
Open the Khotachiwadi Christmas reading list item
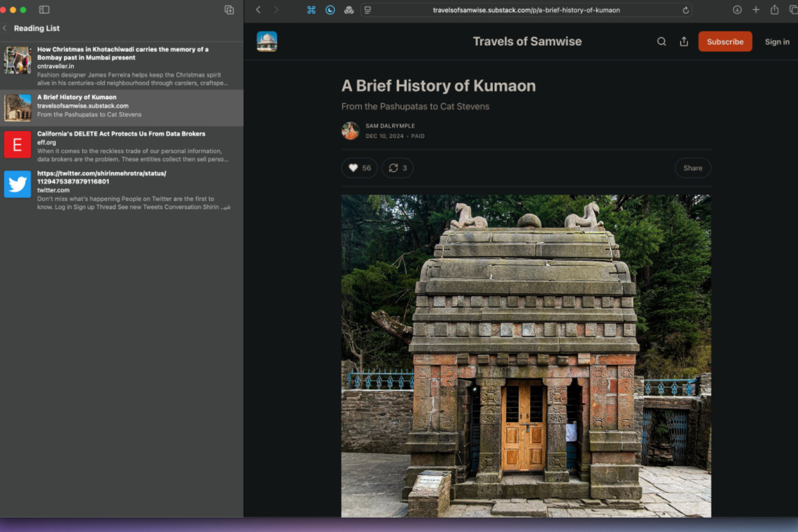(x=122, y=65)
